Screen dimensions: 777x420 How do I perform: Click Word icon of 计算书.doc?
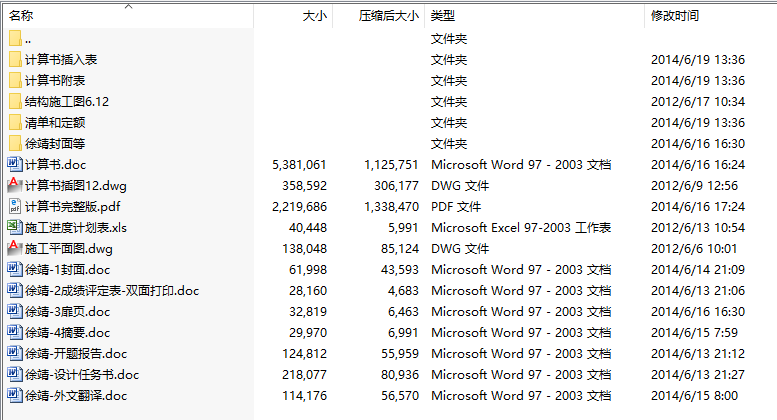click(15, 164)
